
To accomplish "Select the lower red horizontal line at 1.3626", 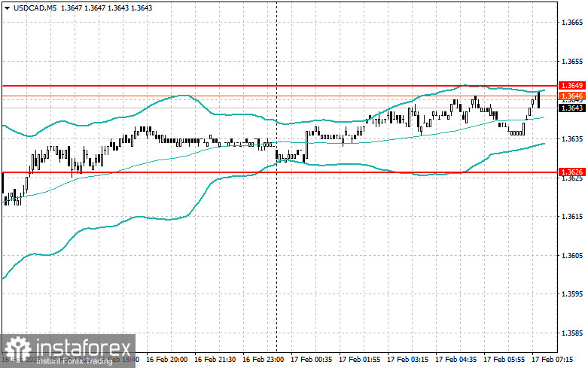I will click(279, 172).
